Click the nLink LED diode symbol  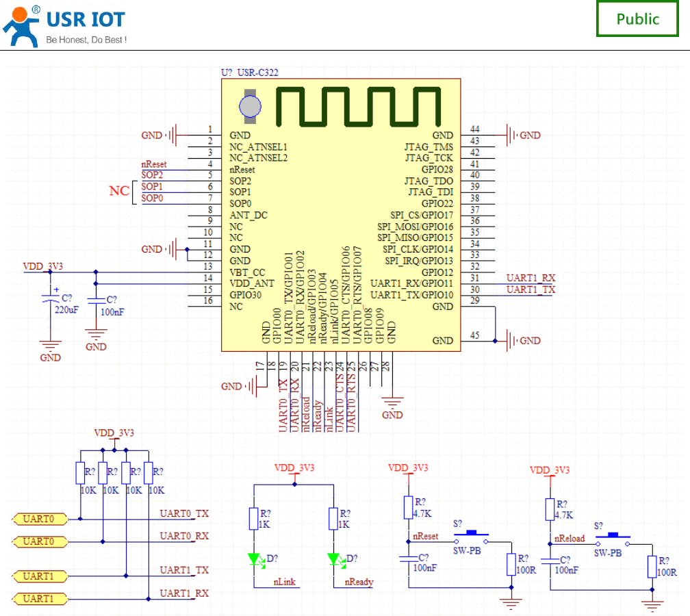[x=255, y=559]
